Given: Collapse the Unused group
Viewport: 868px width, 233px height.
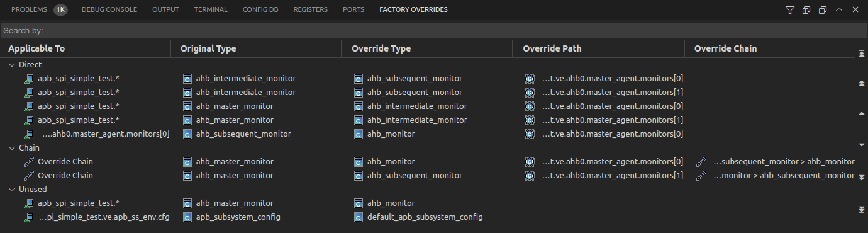Looking at the screenshot, I should click(12, 190).
